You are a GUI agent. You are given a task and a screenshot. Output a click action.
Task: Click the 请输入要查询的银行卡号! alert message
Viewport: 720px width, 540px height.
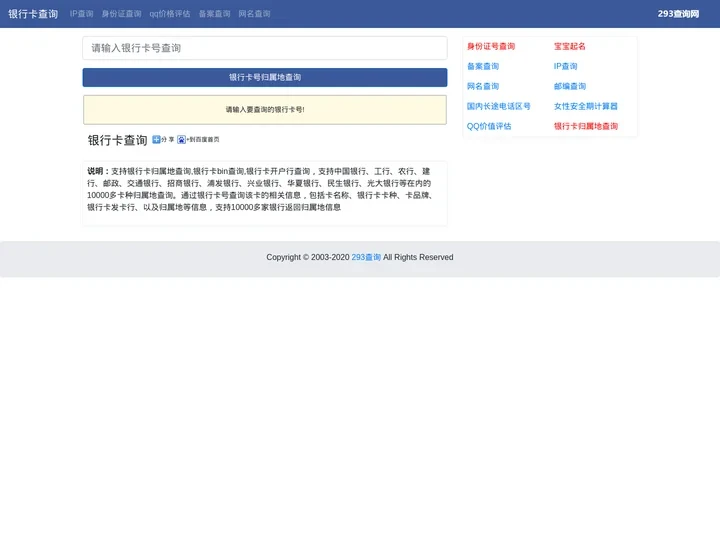tap(265, 110)
